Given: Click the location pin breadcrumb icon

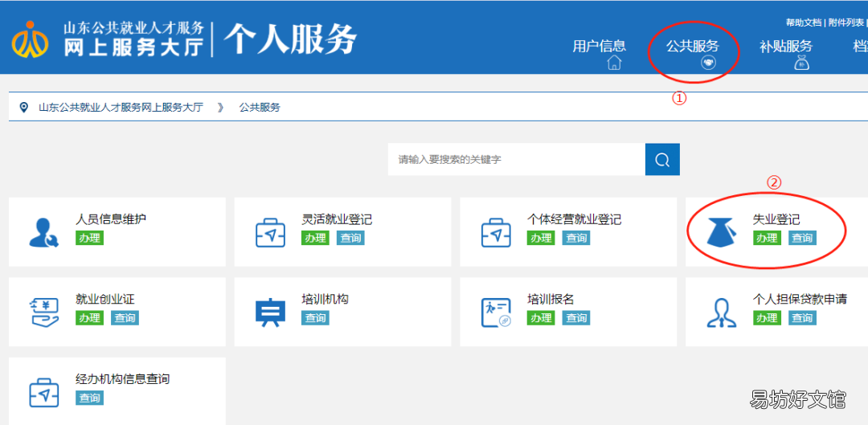Looking at the screenshot, I should point(23,108).
